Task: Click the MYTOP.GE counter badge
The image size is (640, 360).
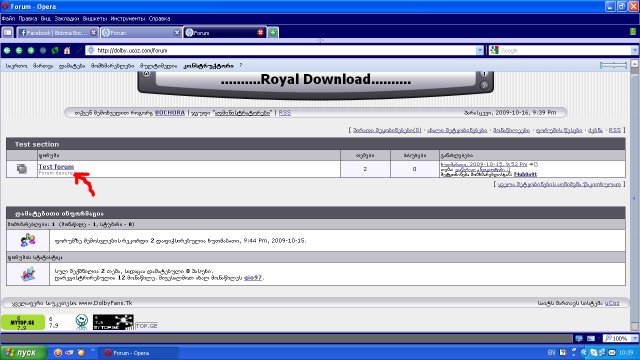Action: pos(22,322)
